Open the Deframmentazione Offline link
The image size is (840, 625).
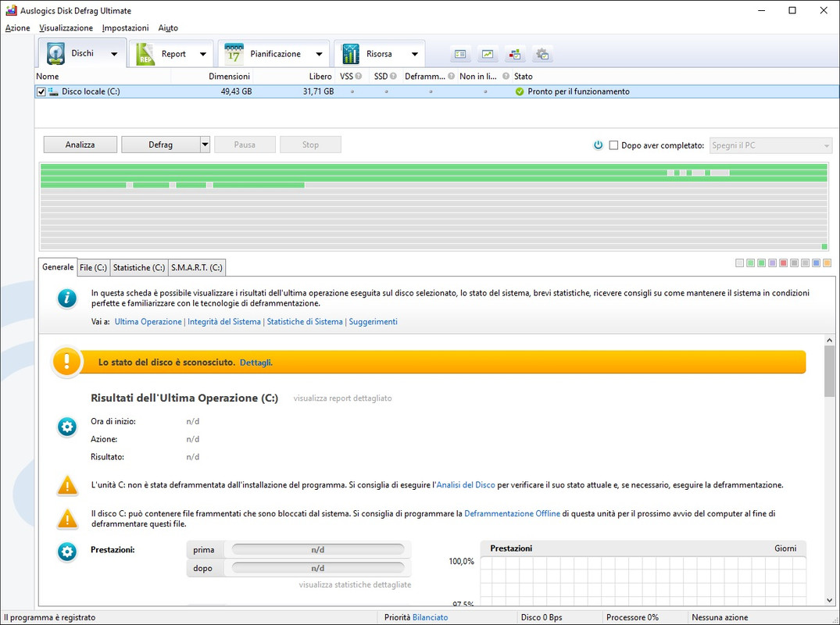(512, 513)
